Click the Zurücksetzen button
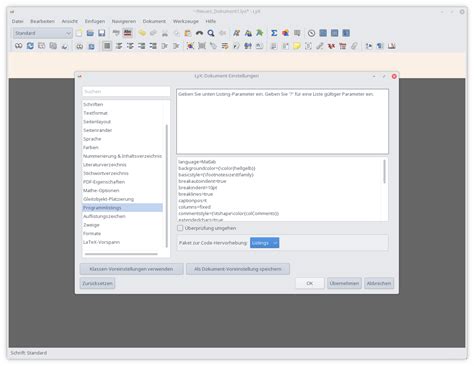Image resolution: width=474 pixels, height=366 pixels. coord(97,283)
